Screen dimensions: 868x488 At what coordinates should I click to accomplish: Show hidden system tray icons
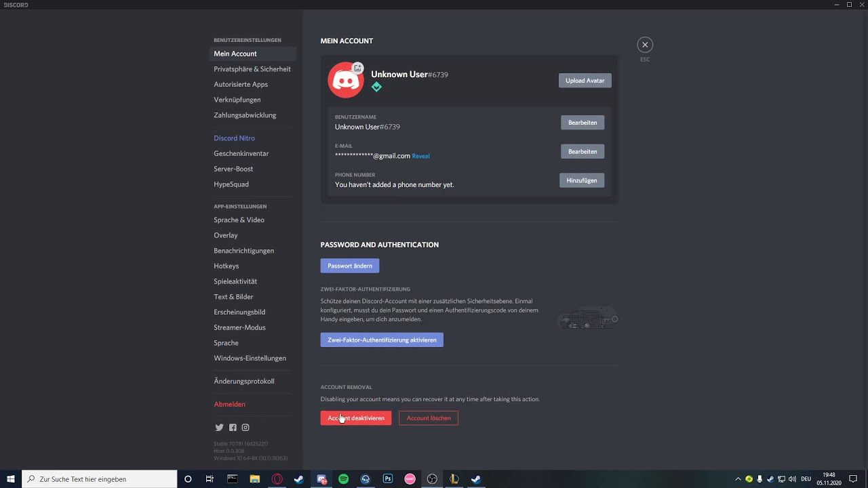coord(738,479)
